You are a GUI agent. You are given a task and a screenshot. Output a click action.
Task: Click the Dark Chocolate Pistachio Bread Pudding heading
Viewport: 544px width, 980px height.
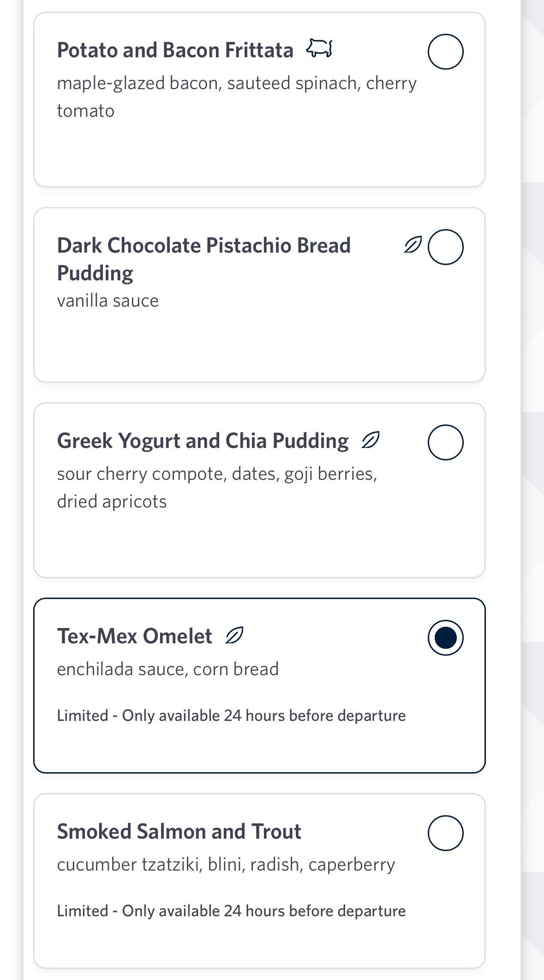[x=204, y=259]
